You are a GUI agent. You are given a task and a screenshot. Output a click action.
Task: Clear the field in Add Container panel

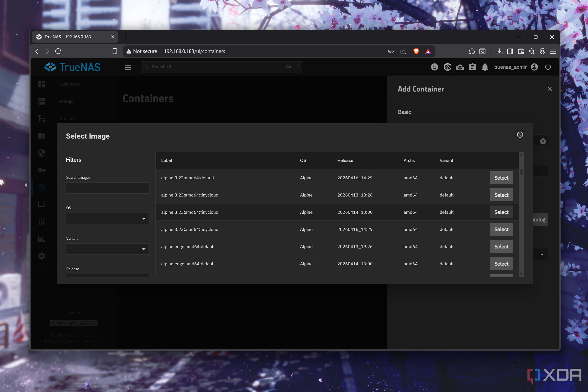[543, 141]
